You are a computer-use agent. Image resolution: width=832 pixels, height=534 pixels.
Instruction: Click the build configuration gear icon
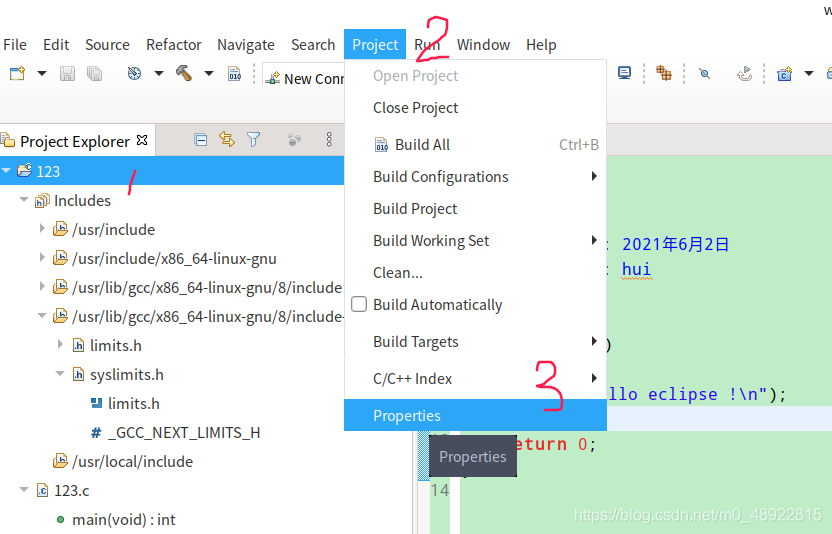(134, 73)
